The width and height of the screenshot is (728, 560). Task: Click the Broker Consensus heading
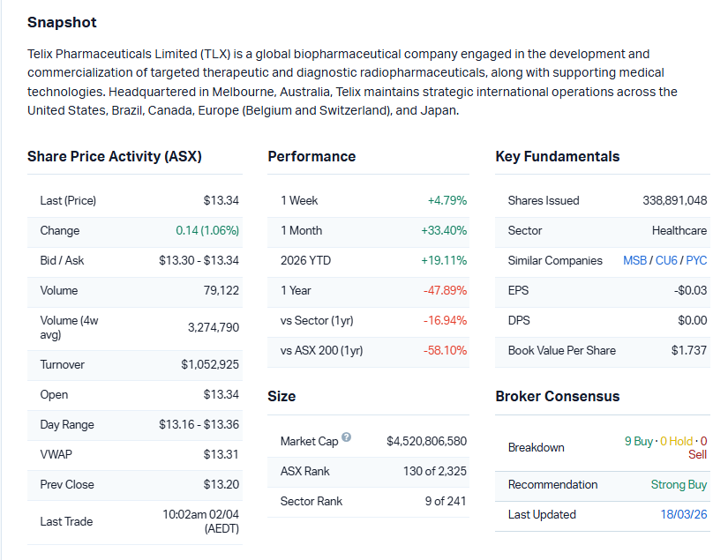(557, 396)
